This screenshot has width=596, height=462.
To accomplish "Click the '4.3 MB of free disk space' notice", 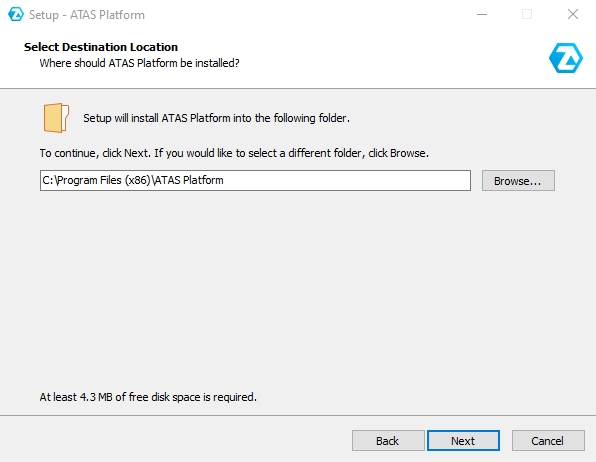I will click(148, 397).
